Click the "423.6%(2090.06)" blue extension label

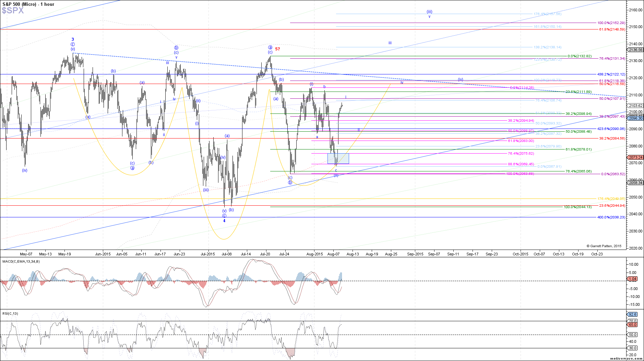(611, 129)
